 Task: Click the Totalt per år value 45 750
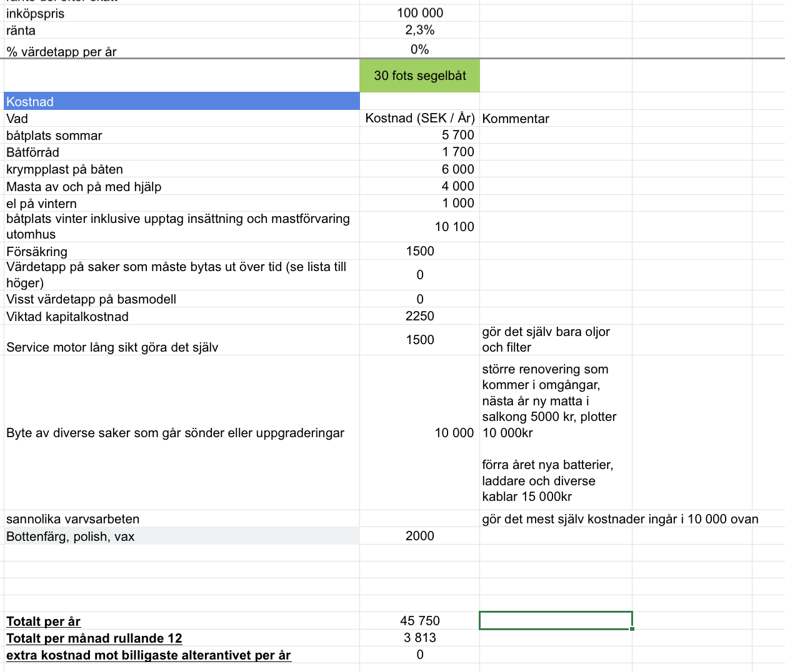click(x=419, y=621)
